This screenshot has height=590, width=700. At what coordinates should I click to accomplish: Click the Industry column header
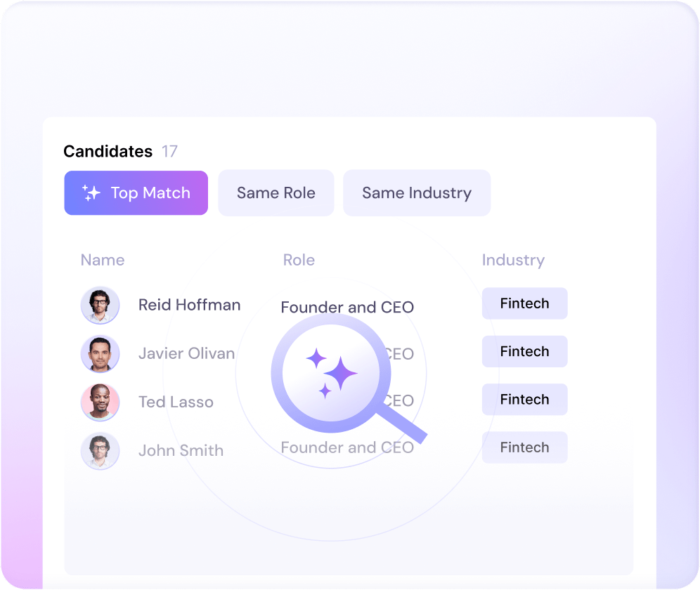coord(513,260)
